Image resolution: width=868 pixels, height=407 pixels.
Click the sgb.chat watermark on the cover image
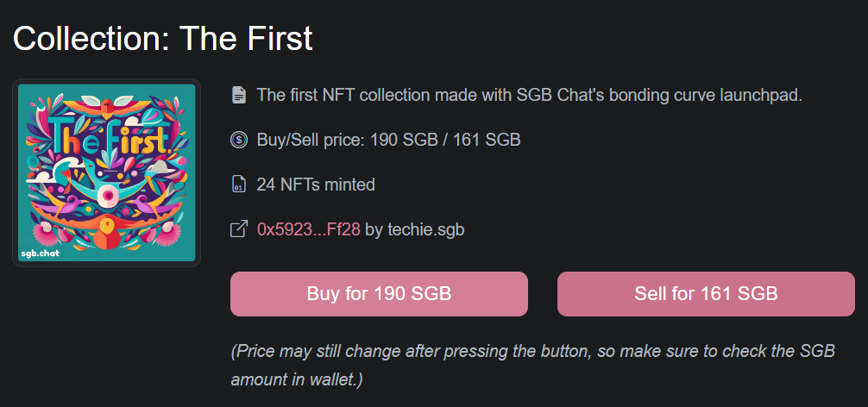pos(40,254)
